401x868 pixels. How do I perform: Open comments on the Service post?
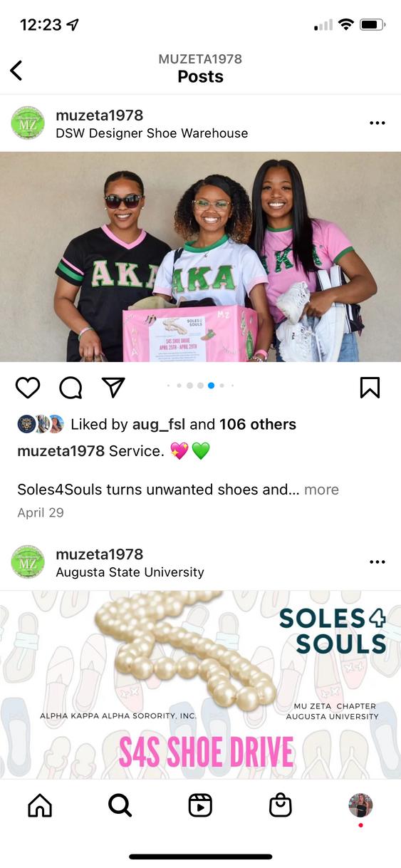[x=71, y=388]
